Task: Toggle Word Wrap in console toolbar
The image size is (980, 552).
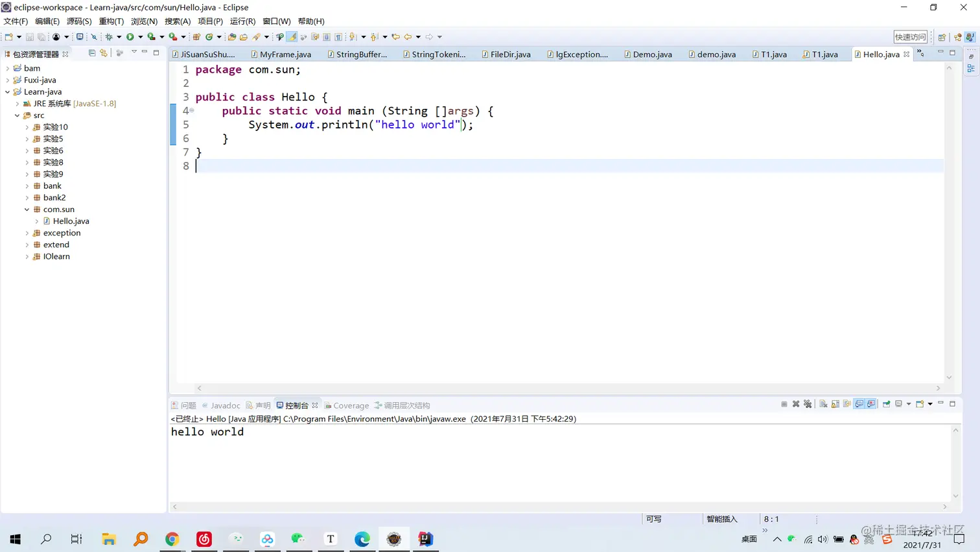Action: pyautogui.click(x=847, y=404)
